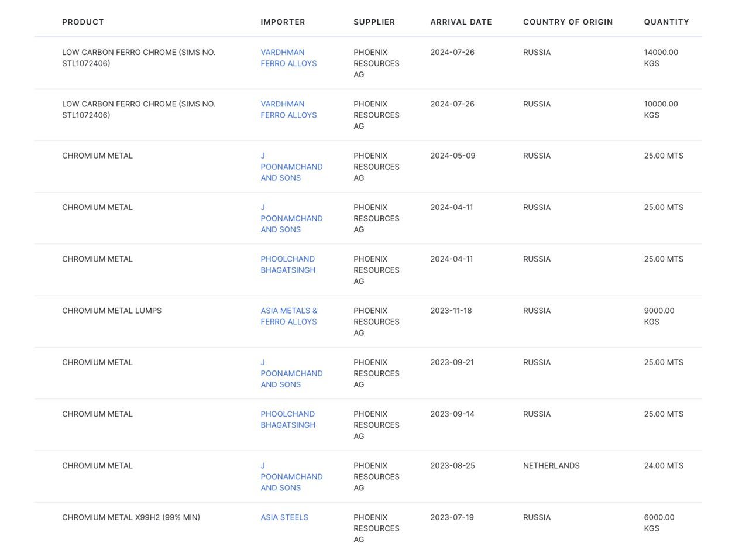Open Phoolchand Bhagatsingh link dated 2024-04-11
749x560 pixels.
(288, 264)
